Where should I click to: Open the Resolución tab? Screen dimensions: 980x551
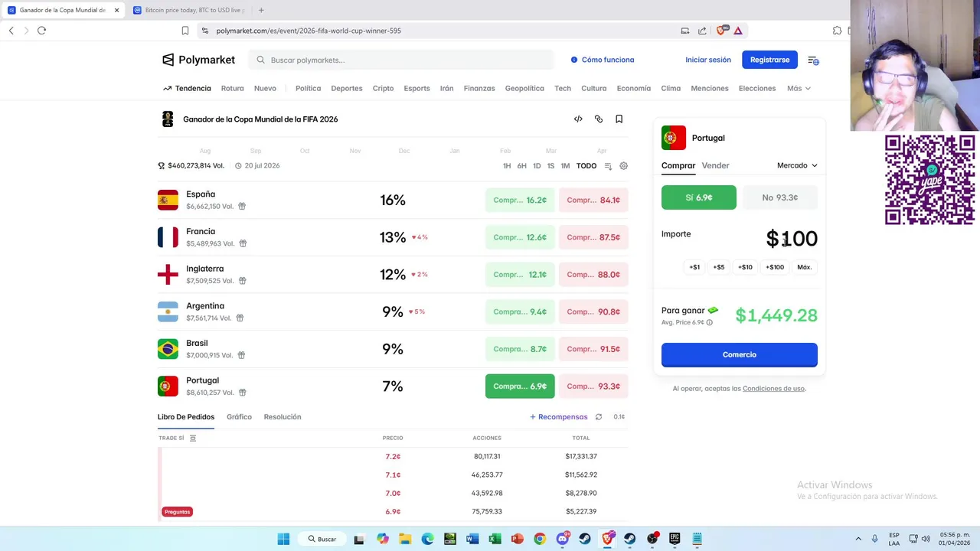click(283, 417)
